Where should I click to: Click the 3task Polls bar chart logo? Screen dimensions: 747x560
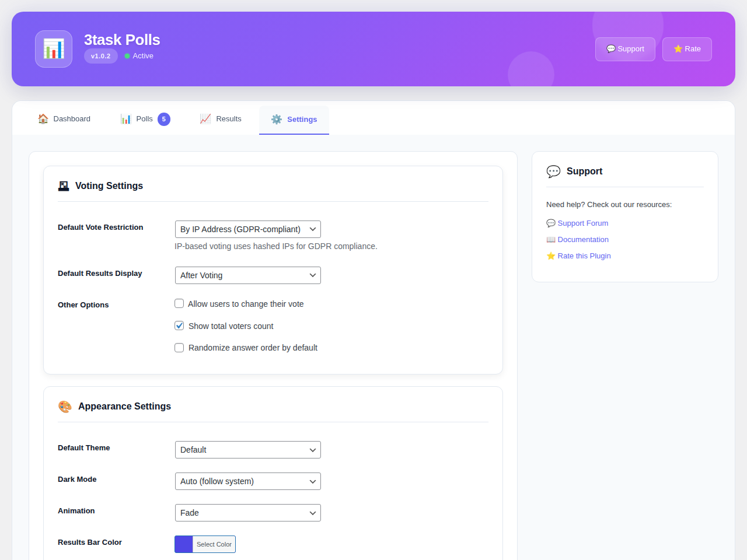[x=54, y=49]
